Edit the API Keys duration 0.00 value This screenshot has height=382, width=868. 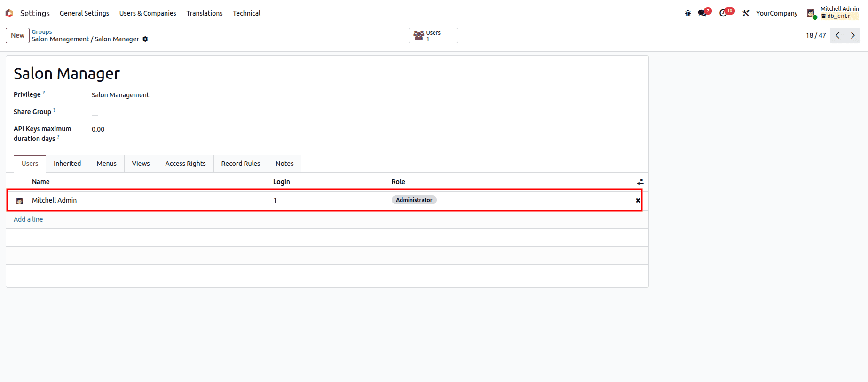coord(98,129)
